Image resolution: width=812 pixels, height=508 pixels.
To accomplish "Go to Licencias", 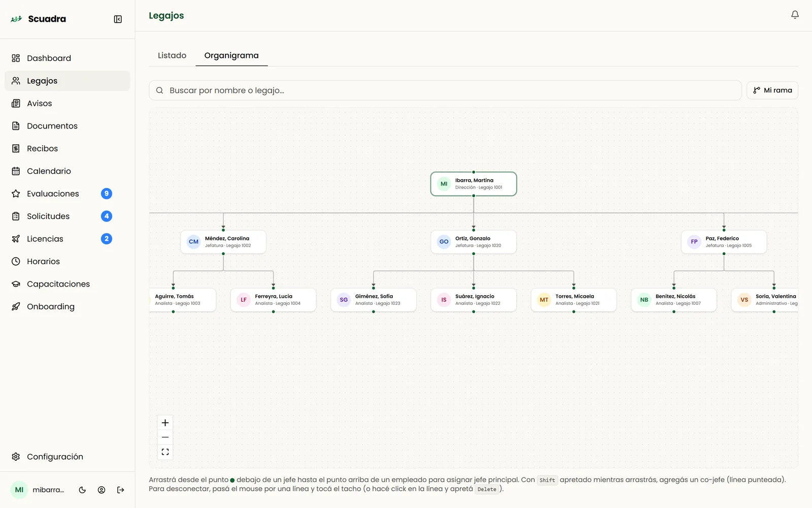I will click(x=67, y=239).
